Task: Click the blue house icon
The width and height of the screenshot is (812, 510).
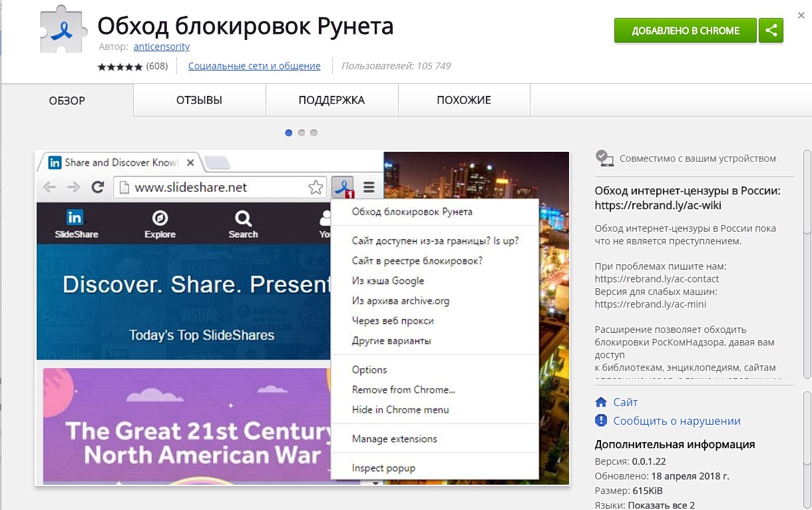Action: point(601,402)
